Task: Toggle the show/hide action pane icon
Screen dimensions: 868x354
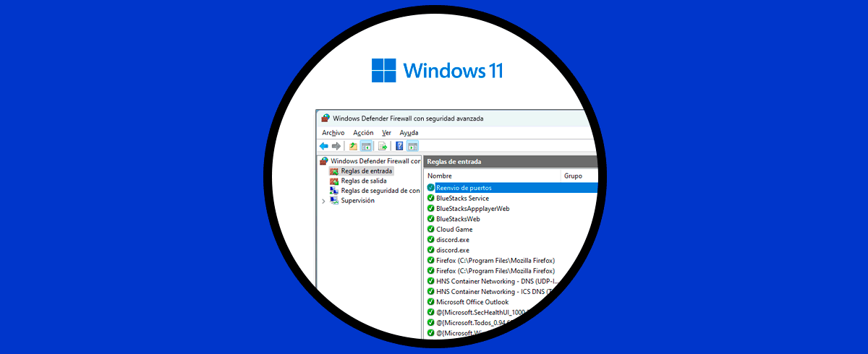Action: click(412, 146)
